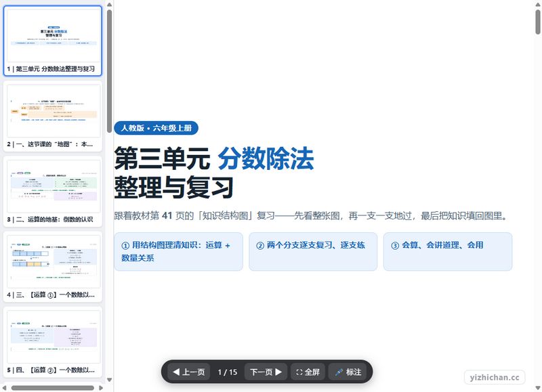This screenshot has width=542, height=392.
Task: Click main page scrollbar down arrow
Action: pyautogui.click(x=538, y=388)
